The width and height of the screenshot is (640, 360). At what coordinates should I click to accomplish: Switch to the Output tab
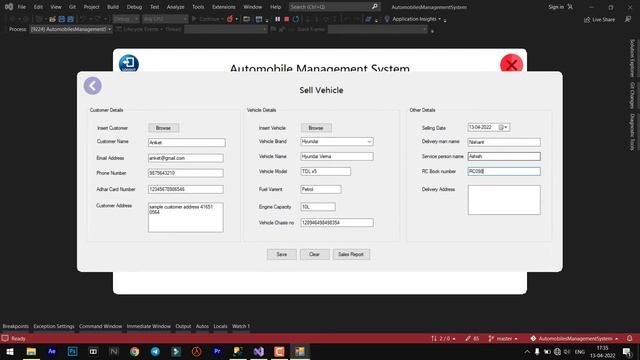[x=183, y=326]
